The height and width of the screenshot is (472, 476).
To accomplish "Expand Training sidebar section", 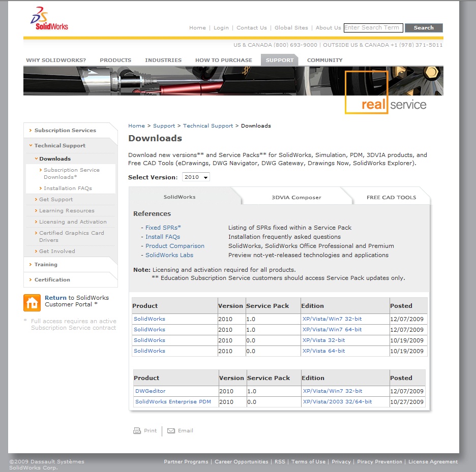I will [x=46, y=264].
